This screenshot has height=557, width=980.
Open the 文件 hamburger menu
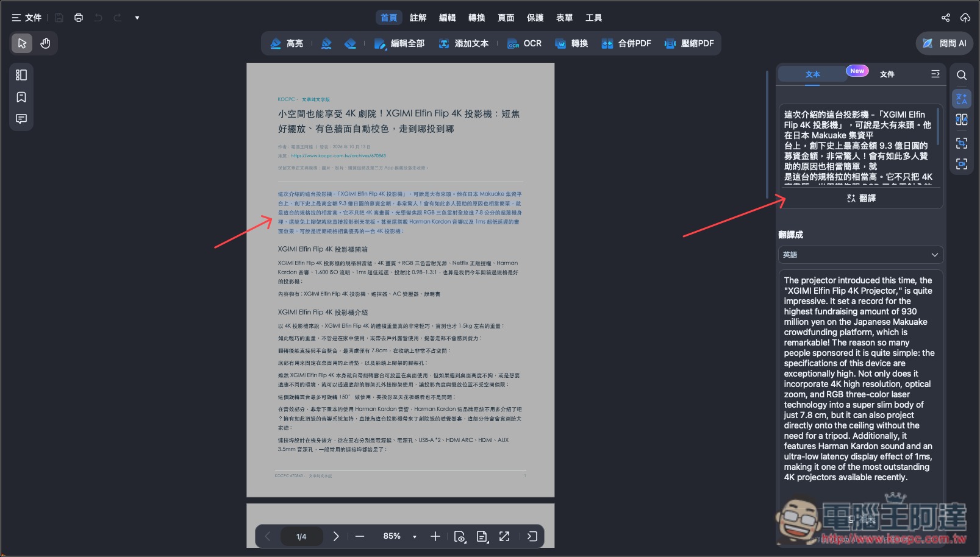pyautogui.click(x=26, y=18)
